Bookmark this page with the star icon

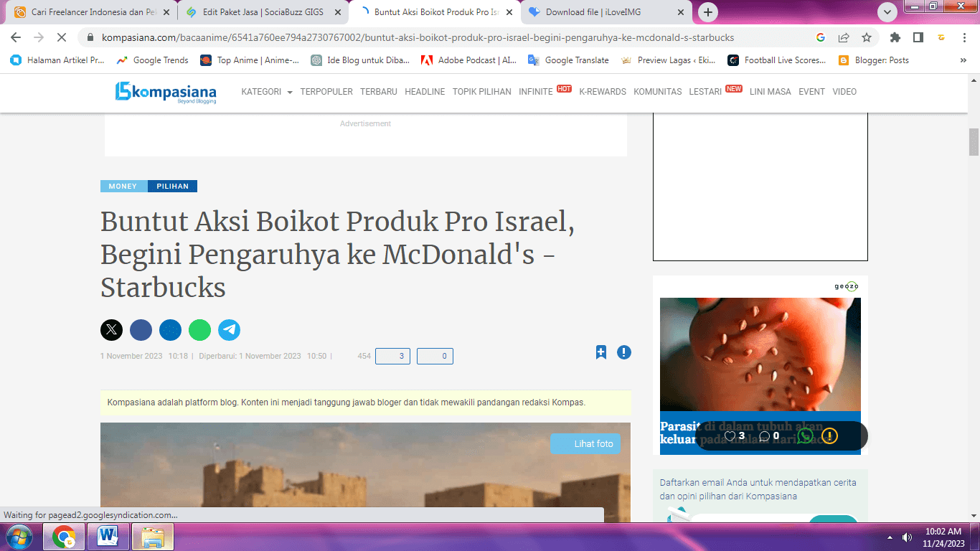pyautogui.click(x=867, y=37)
